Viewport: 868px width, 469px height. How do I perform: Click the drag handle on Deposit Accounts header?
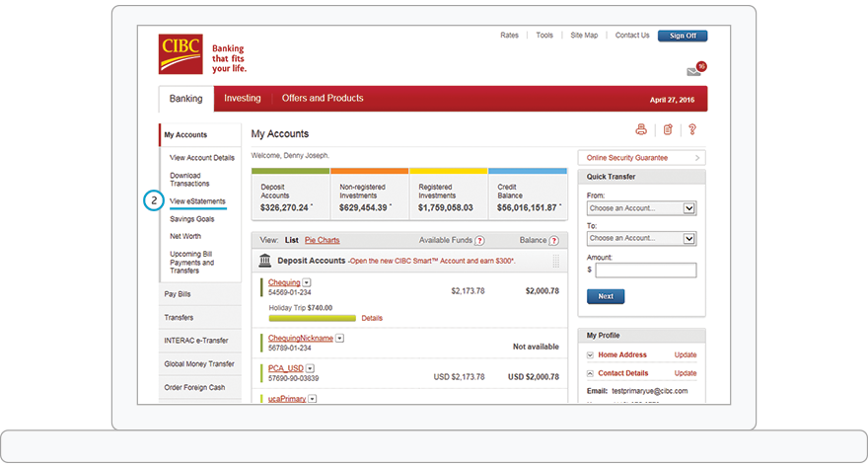555,261
